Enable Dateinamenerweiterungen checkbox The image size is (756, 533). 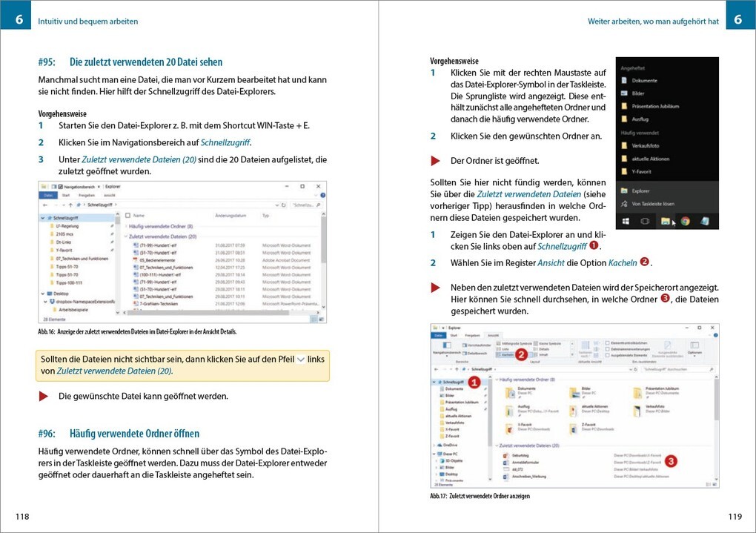608,348
